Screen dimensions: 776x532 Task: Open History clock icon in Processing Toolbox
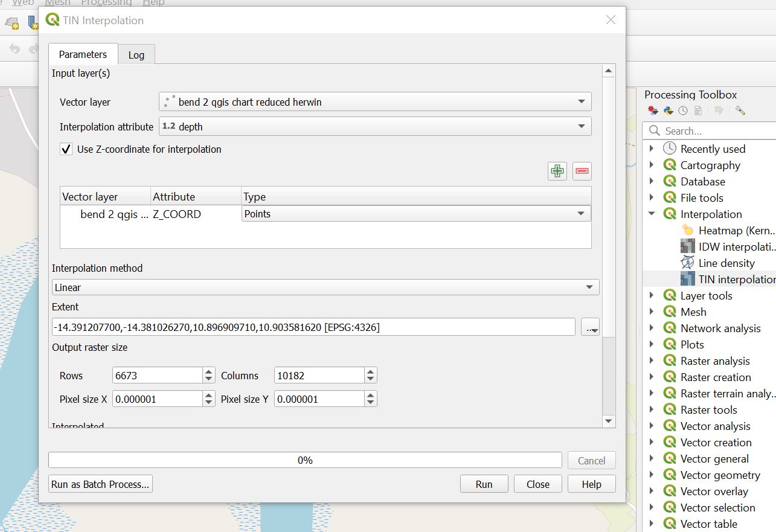(683, 111)
